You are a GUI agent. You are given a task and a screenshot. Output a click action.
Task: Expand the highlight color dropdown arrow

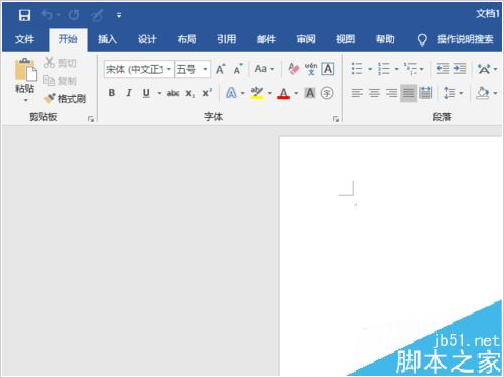270,93
